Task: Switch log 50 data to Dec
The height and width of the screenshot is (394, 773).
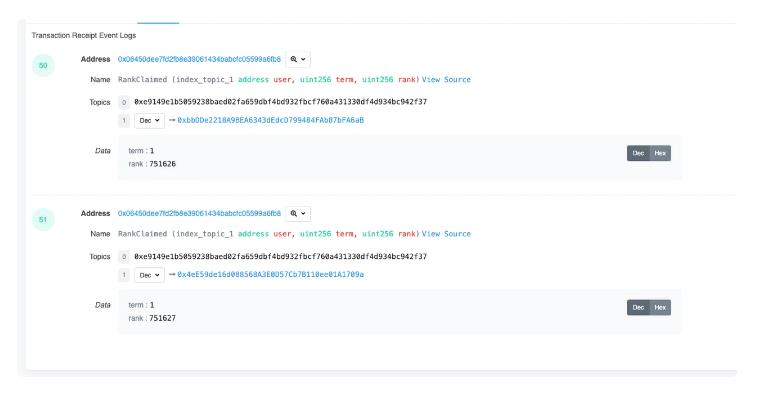Action: tap(638, 153)
